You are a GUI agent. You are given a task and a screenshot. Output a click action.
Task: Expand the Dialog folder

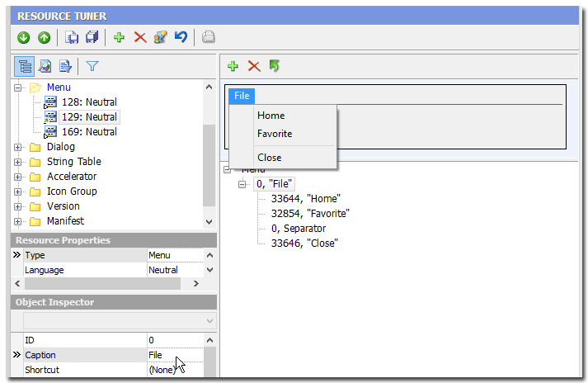18,147
